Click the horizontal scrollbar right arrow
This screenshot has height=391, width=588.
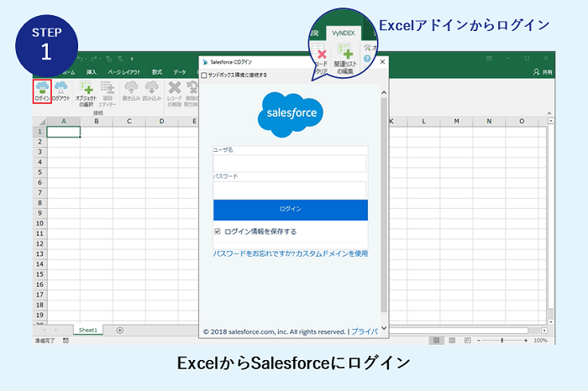click(544, 331)
